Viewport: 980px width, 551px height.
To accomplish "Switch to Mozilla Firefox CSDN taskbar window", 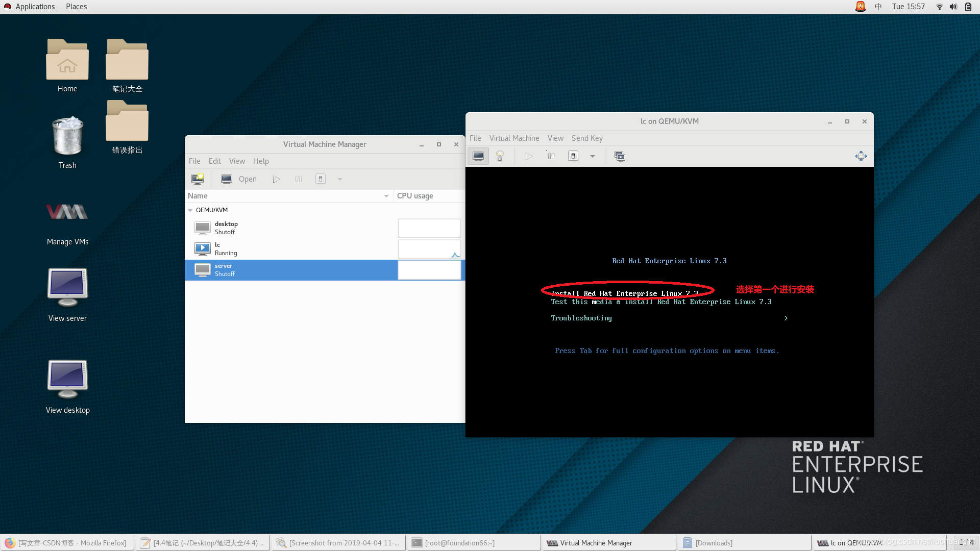I will [x=67, y=543].
